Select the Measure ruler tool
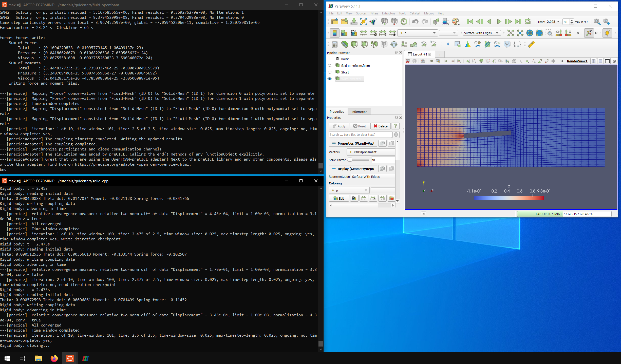This screenshot has width=621, height=364. point(531,44)
